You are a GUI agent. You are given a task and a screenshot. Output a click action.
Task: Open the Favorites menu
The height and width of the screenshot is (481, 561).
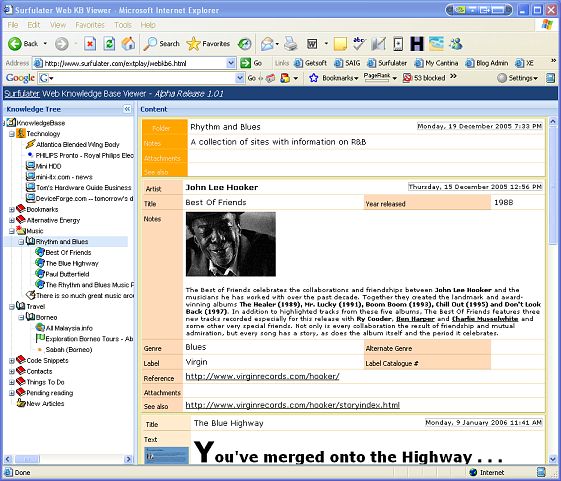pos(89,25)
